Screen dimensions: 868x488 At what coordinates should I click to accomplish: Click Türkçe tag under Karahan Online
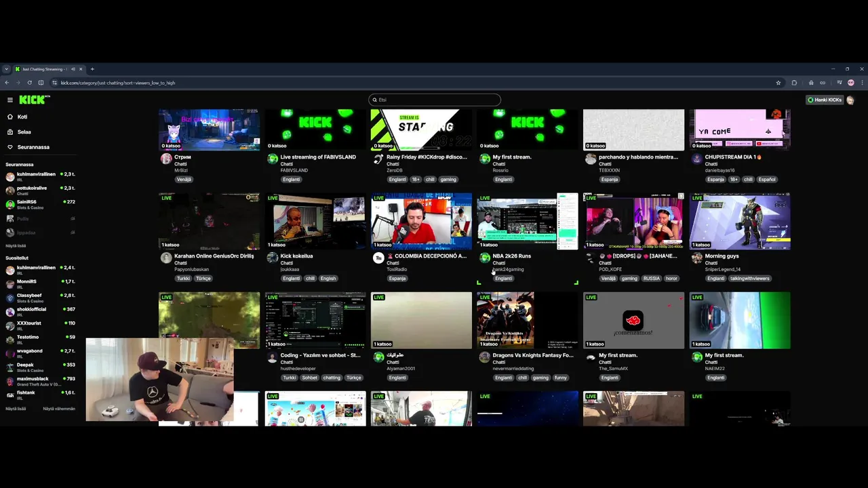[203, 279]
